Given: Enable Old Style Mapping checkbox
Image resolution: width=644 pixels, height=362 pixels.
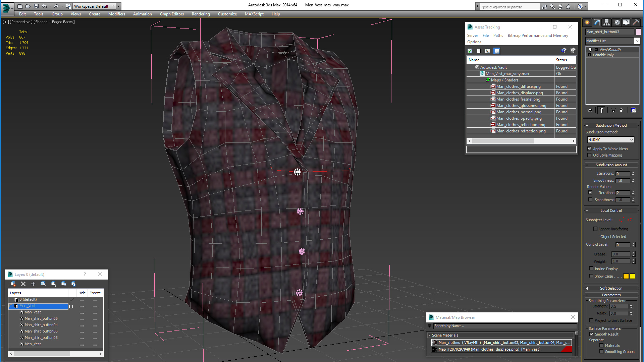Looking at the screenshot, I should click(x=590, y=155).
